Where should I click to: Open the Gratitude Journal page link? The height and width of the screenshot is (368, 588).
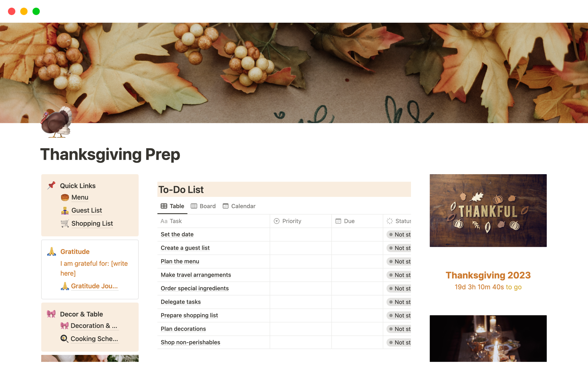[x=94, y=286]
